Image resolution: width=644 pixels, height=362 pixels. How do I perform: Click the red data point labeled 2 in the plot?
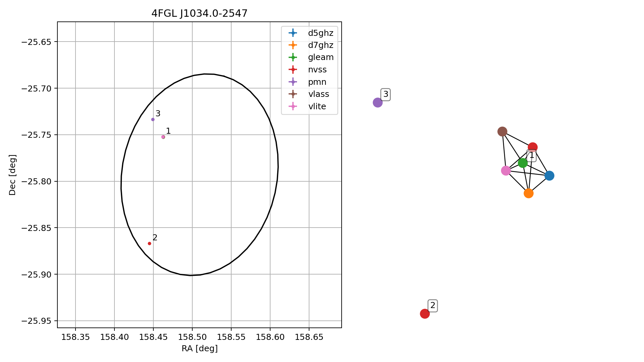click(x=149, y=243)
